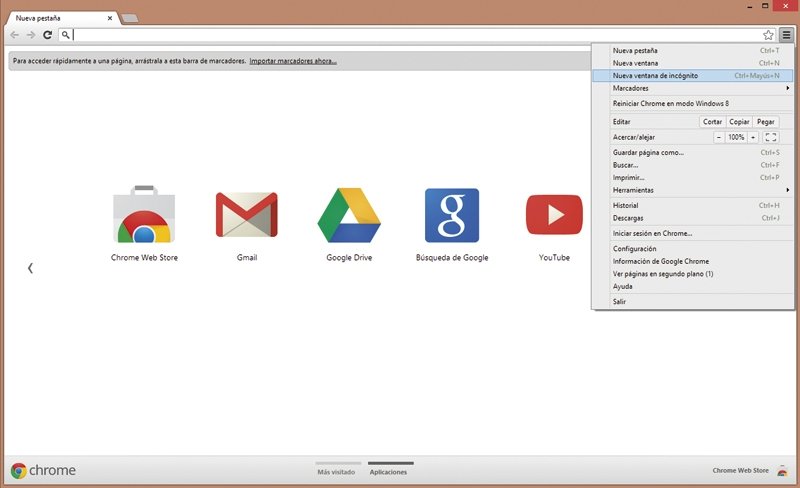Go to previous apps page with left chevron
The image size is (800, 488).
click(30, 268)
